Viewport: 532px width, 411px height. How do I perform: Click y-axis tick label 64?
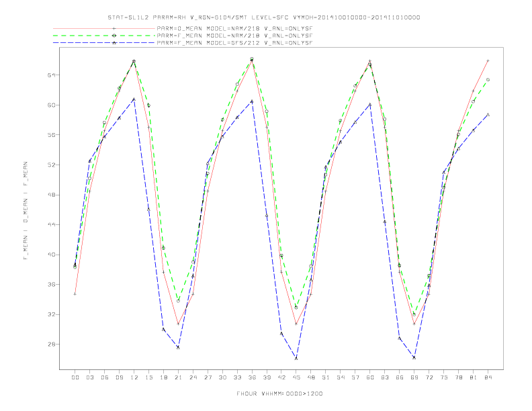click(52, 75)
